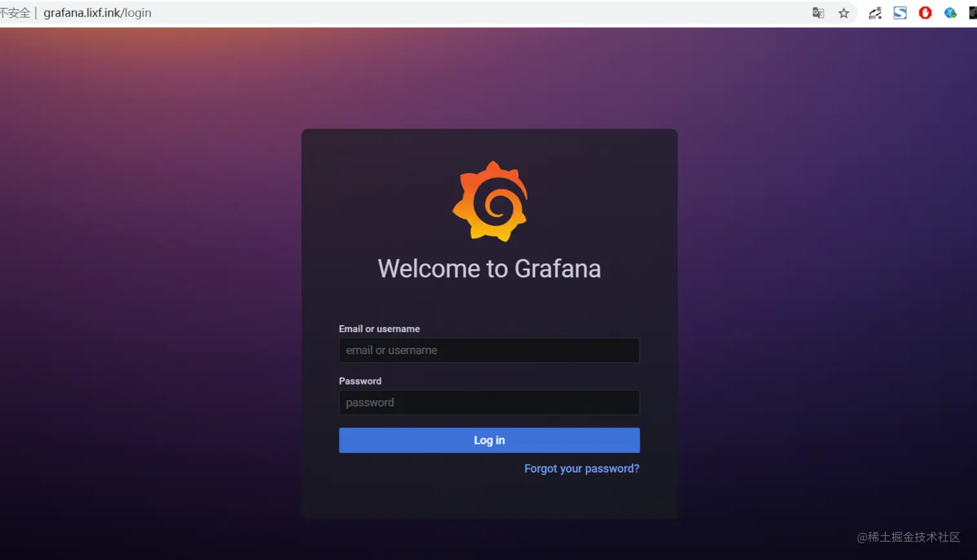Click the browser translate page icon
This screenshot has height=560, width=977.
(x=818, y=13)
